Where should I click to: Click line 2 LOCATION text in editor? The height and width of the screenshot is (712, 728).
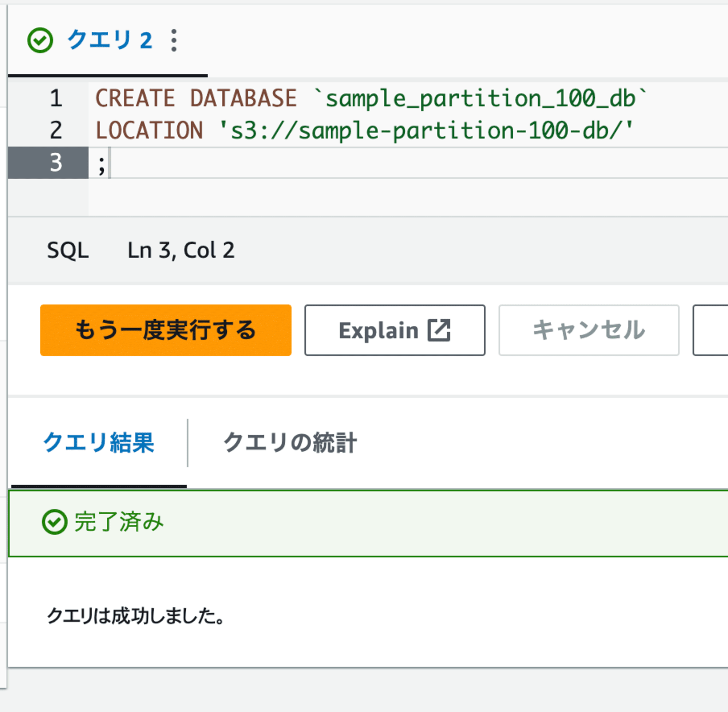149,131
